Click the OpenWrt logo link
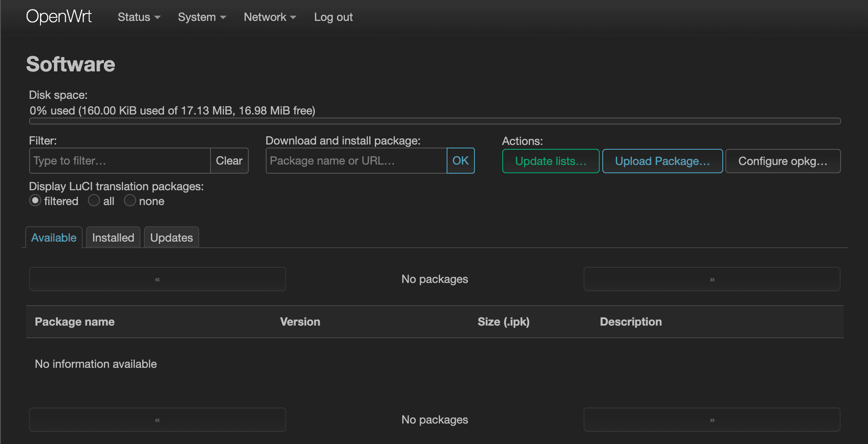 pyautogui.click(x=59, y=17)
